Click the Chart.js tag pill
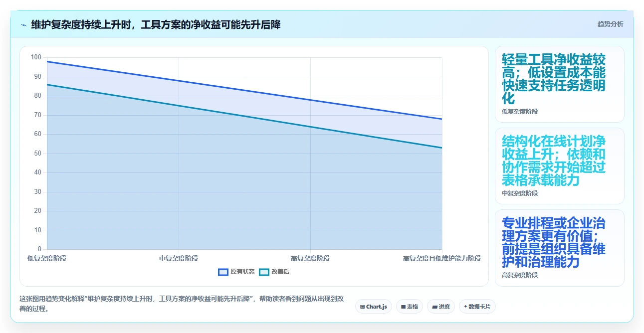This screenshot has height=333, width=644. [x=374, y=307]
